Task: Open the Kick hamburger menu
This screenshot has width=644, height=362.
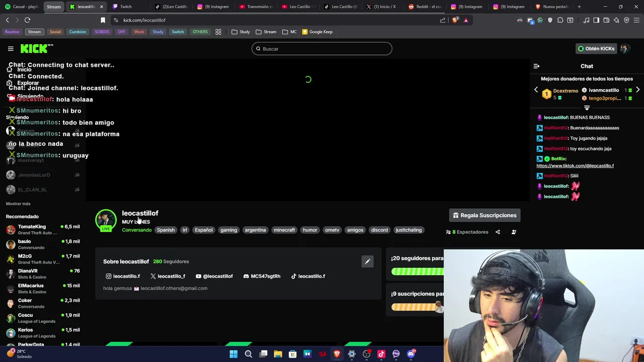Action: coord(11,49)
